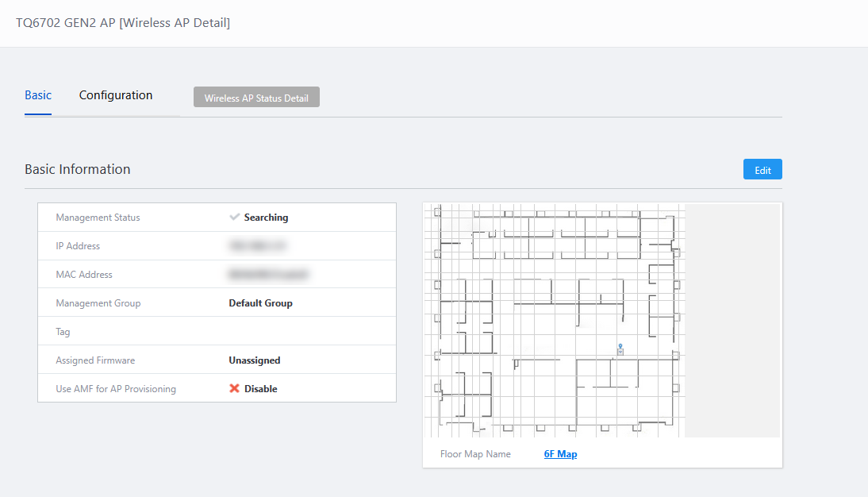Switch to the Configuration tab

click(116, 95)
